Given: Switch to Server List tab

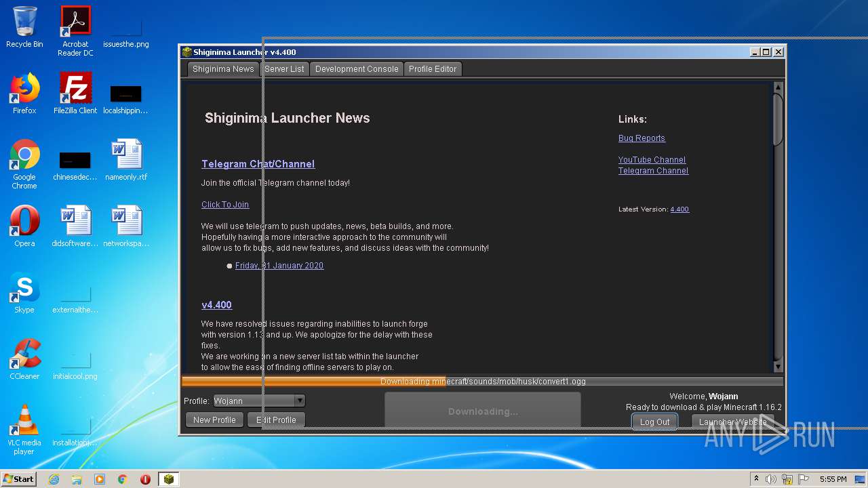Looking at the screenshot, I should click(284, 68).
